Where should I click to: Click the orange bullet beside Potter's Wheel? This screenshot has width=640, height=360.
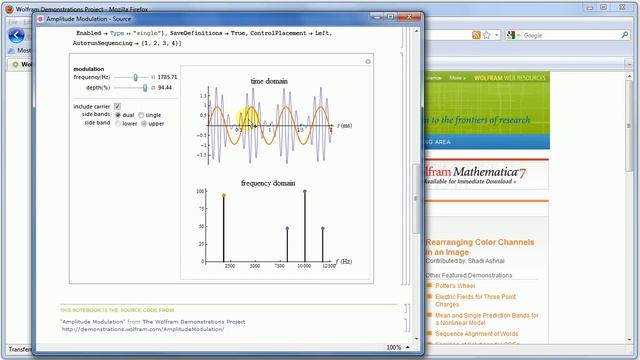pos(429,285)
